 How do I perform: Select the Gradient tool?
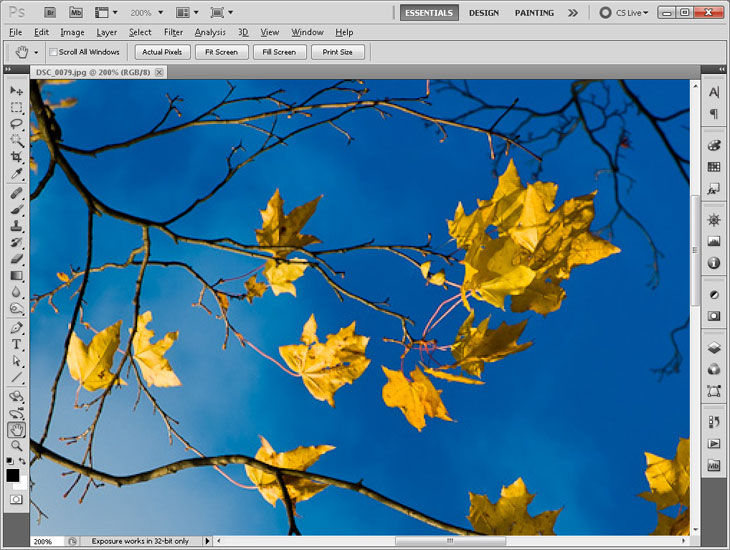click(16, 276)
